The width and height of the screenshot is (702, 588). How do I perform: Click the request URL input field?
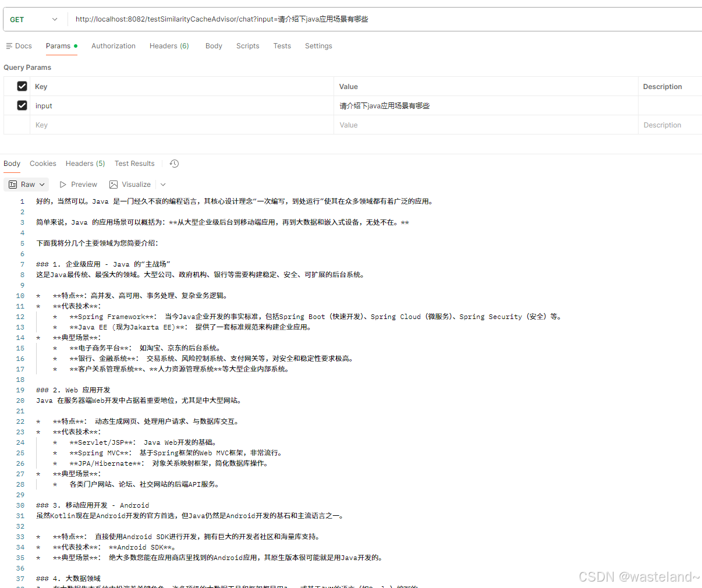[x=384, y=19]
